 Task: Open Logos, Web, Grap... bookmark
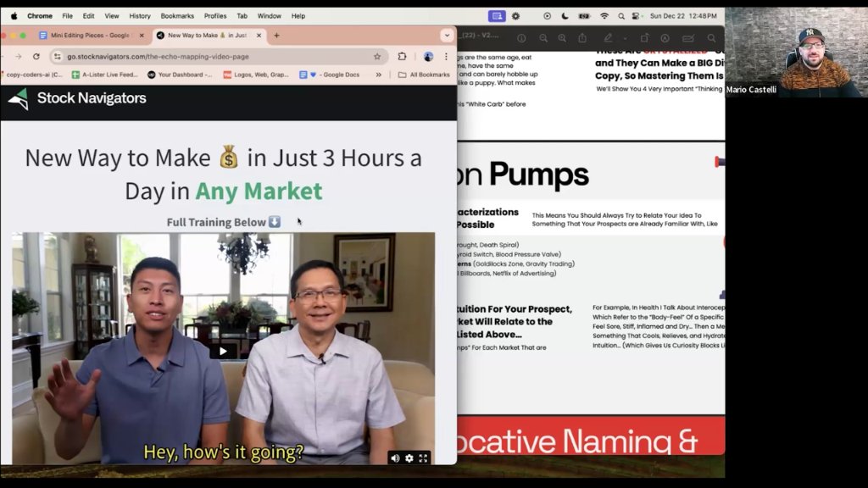(x=256, y=75)
